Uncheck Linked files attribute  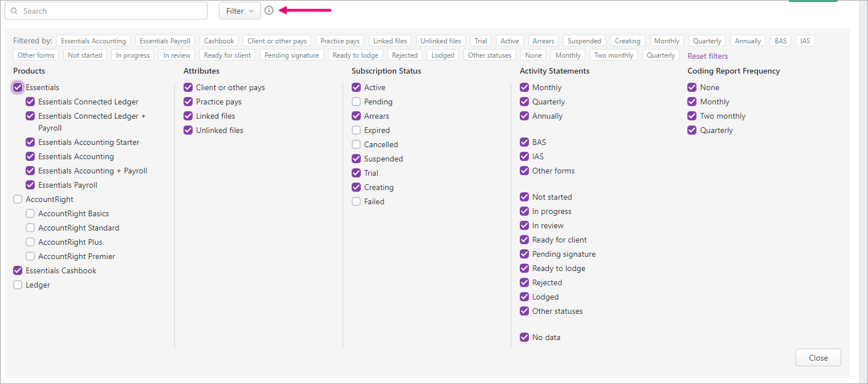coord(188,116)
